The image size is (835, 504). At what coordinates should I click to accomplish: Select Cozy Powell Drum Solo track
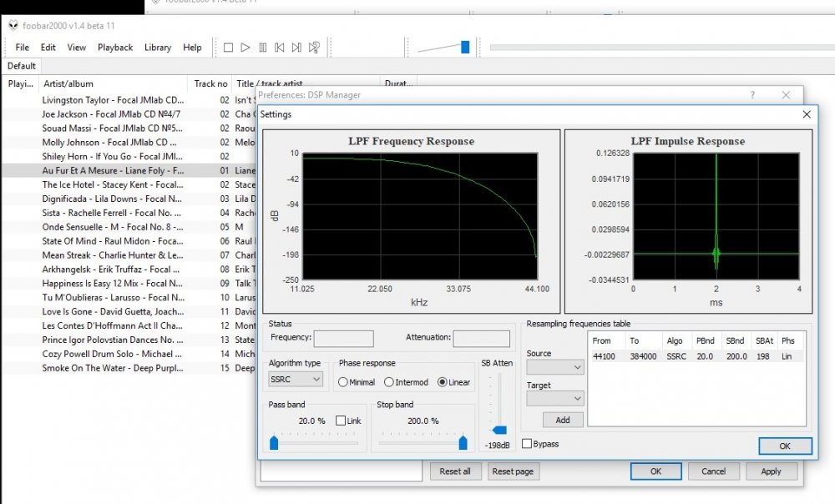click(x=129, y=354)
